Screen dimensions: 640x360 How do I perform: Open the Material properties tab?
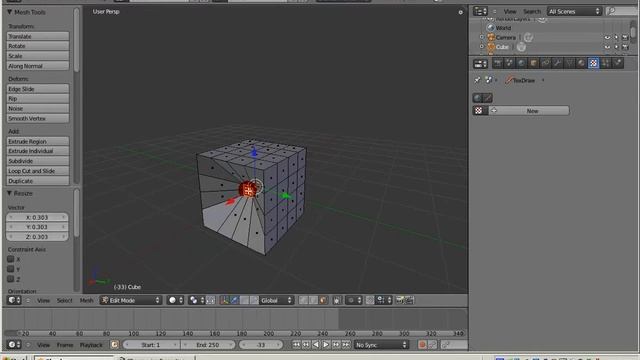click(x=581, y=63)
